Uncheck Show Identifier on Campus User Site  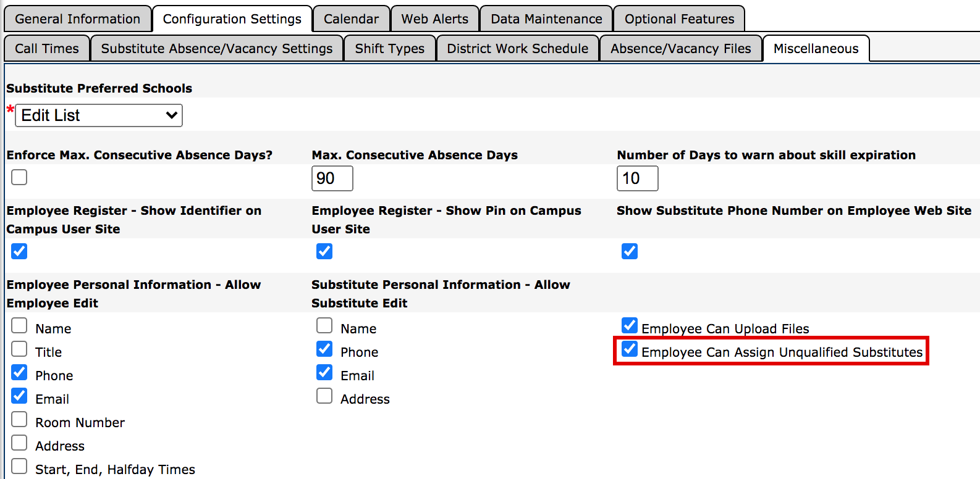[x=19, y=251]
